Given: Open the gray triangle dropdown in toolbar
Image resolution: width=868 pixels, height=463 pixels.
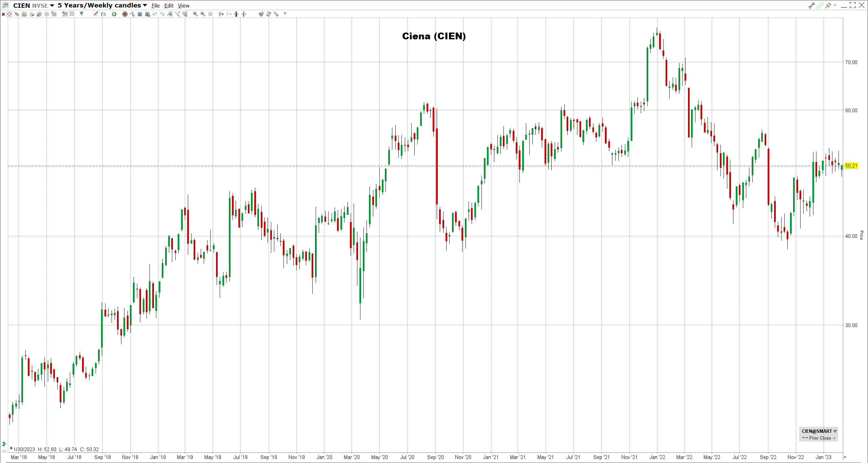Looking at the screenshot, I should [x=81, y=14].
